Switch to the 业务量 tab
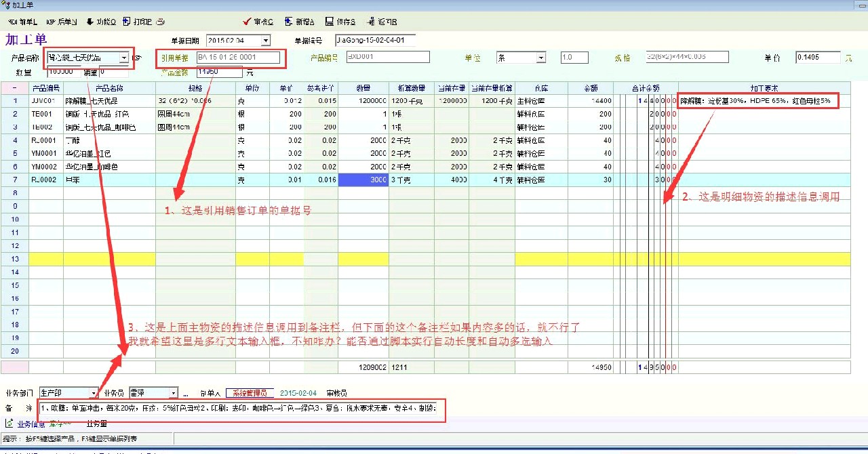The image size is (868, 454). (x=96, y=424)
